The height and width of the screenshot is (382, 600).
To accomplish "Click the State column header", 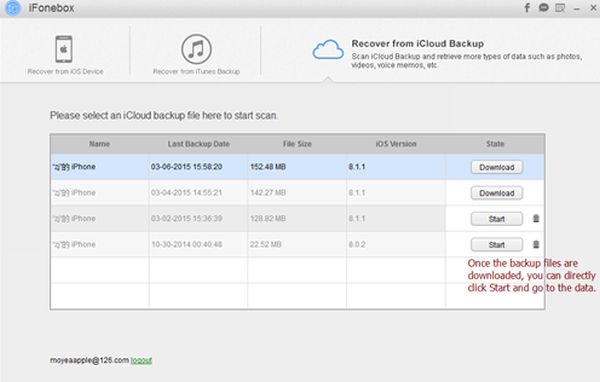I will click(495, 144).
